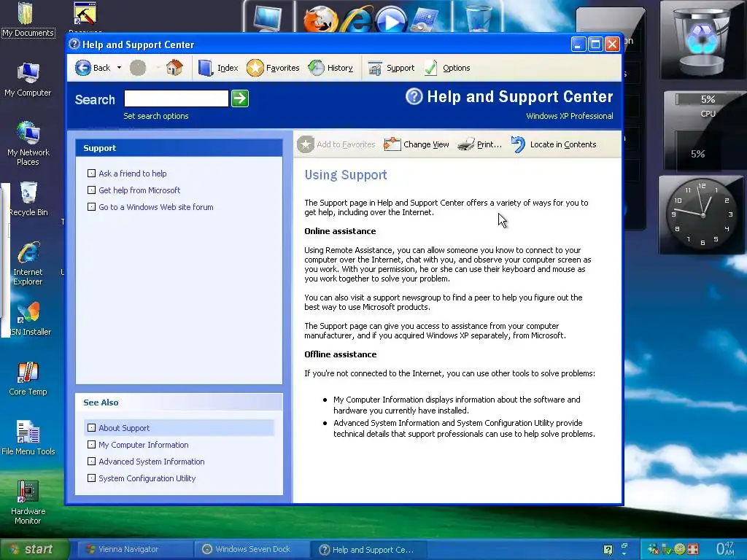Open the History clock icon
This screenshot has width=747, height=560.
pos(316,68)
